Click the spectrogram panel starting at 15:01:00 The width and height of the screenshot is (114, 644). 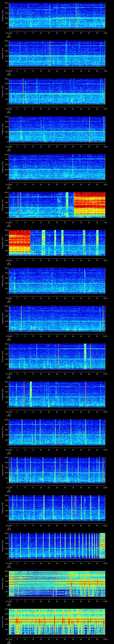point(57,16)
